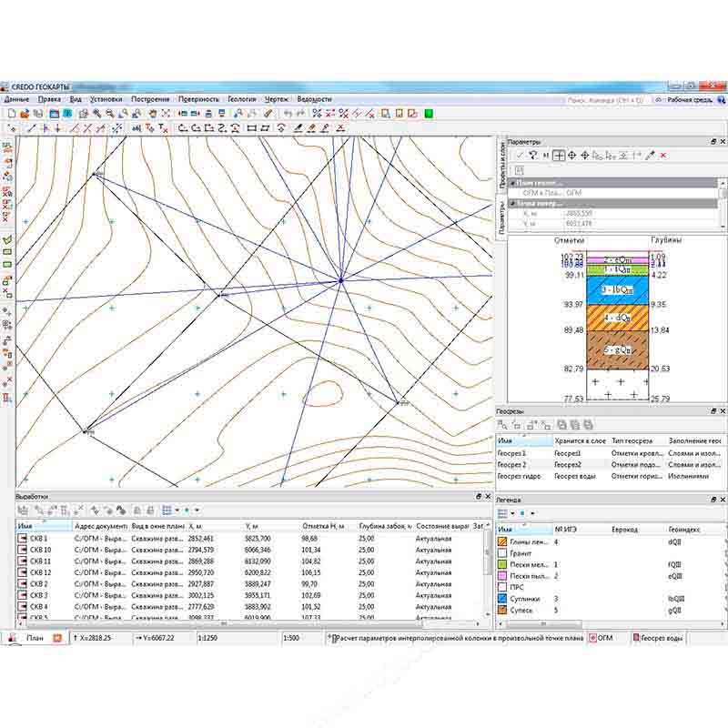
Task: Click the red X cancel icon in Параметры
Action: tap(663, 156)
